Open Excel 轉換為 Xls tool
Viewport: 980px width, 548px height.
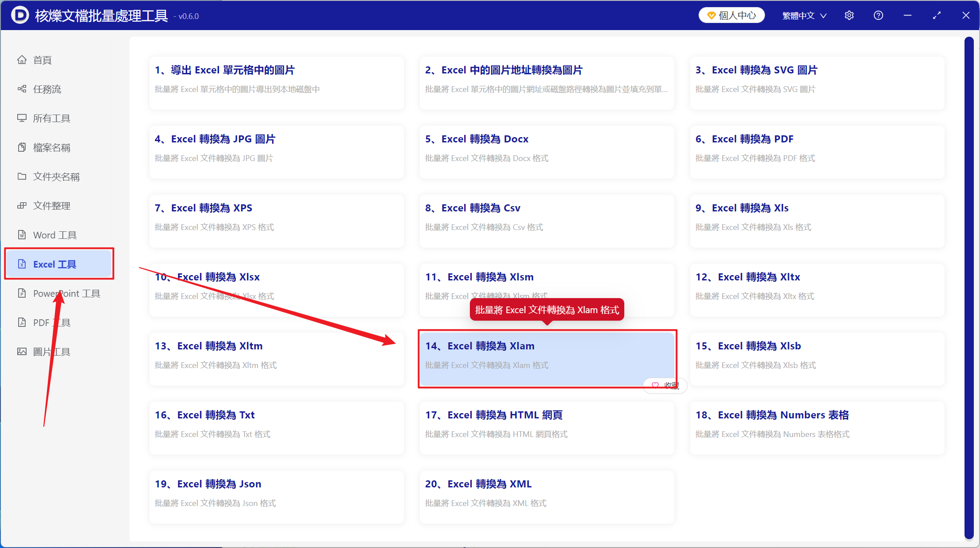point(817,221)
